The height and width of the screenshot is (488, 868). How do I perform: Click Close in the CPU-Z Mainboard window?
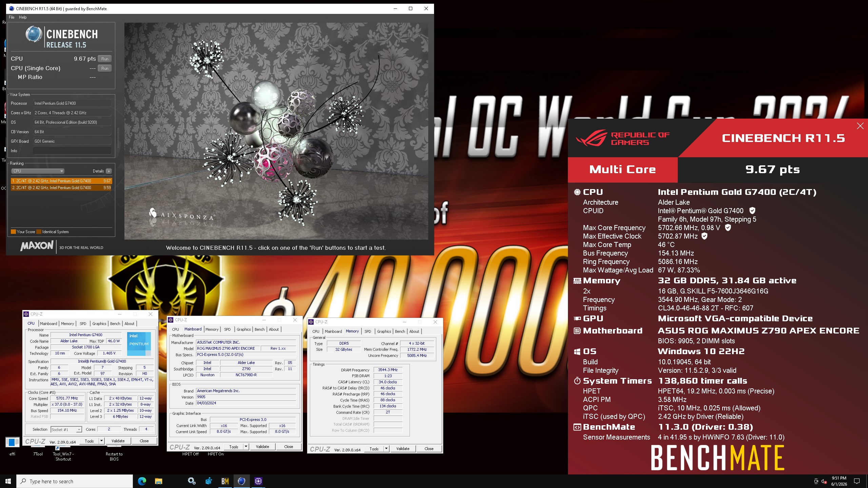tap(289, 447)
